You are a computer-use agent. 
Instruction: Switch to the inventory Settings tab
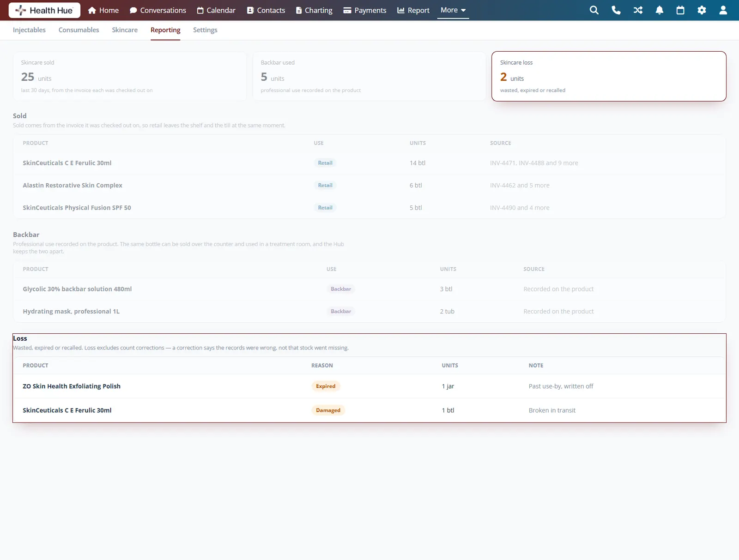pos(205,30)
